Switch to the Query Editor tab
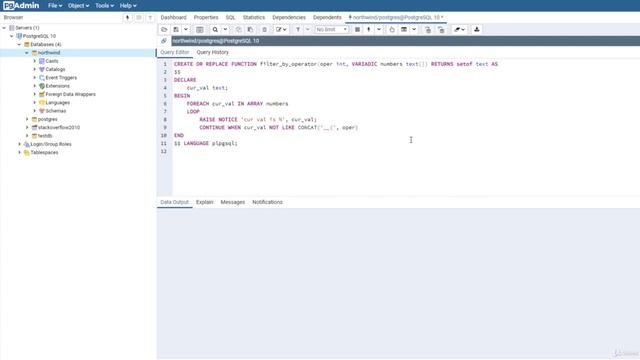Image resolution: width=640 pixels, height=360 pixels. (175, 52)
